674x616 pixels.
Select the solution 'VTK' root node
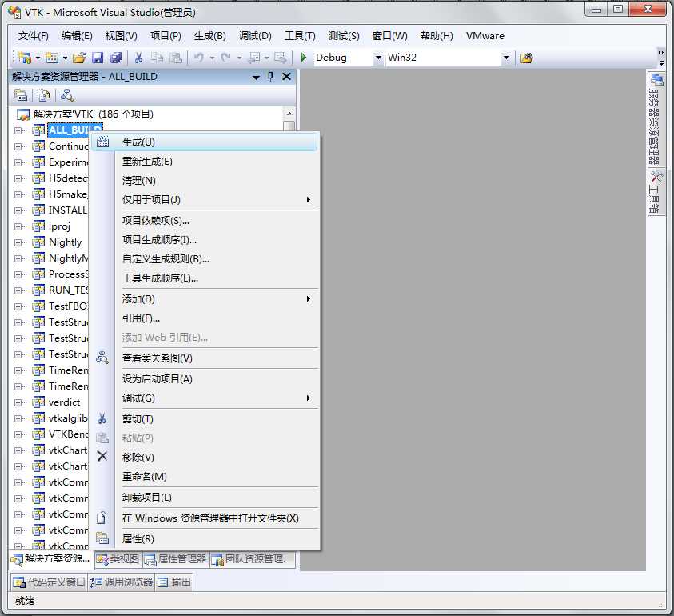[94, 114]
